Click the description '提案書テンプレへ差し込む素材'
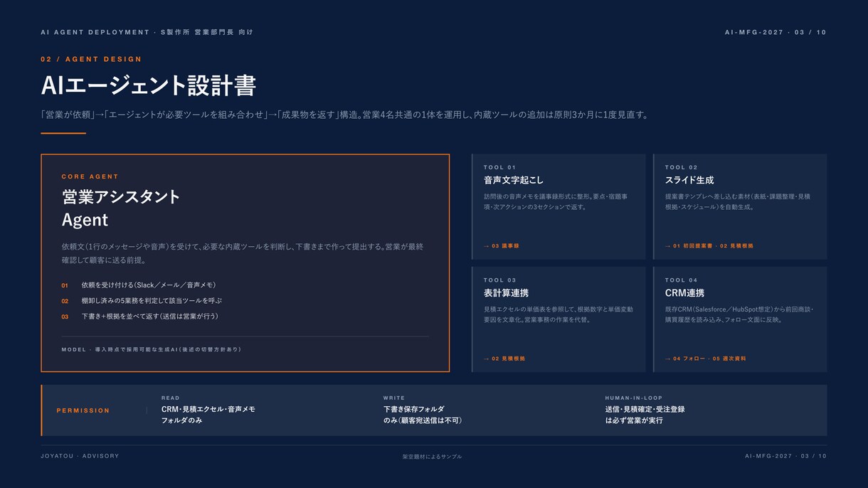Image resolution: width=868 pixels, height=488 pixels. [x=738, y=201]
